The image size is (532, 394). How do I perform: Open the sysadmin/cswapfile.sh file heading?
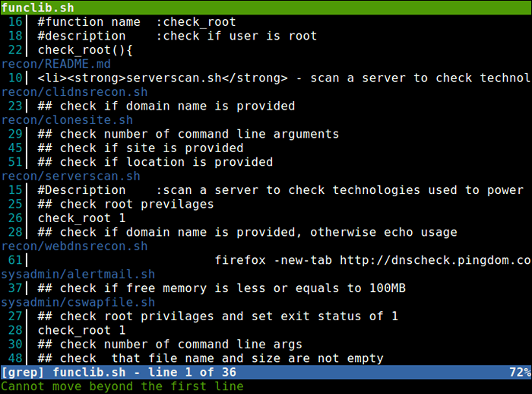pyautogui.click(x=78, y=303)
